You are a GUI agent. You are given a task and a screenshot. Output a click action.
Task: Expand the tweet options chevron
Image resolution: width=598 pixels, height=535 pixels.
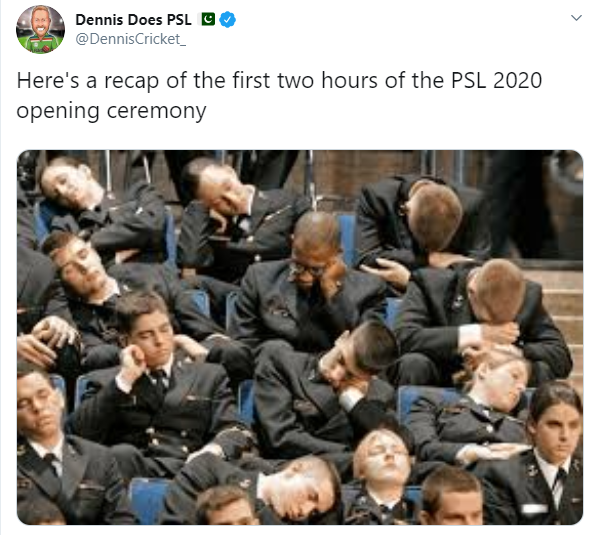click(x=576, y=18)
